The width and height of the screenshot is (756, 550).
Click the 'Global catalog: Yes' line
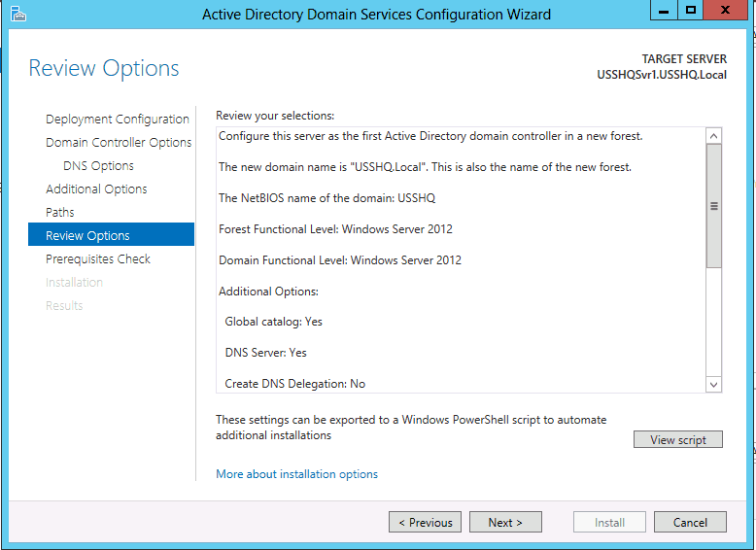pos(273,322)
